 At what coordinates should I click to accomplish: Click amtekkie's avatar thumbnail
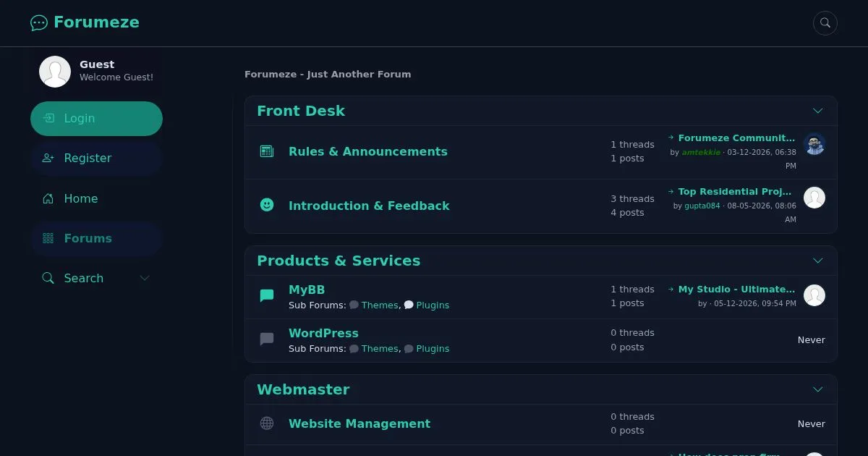coord(814,144)
